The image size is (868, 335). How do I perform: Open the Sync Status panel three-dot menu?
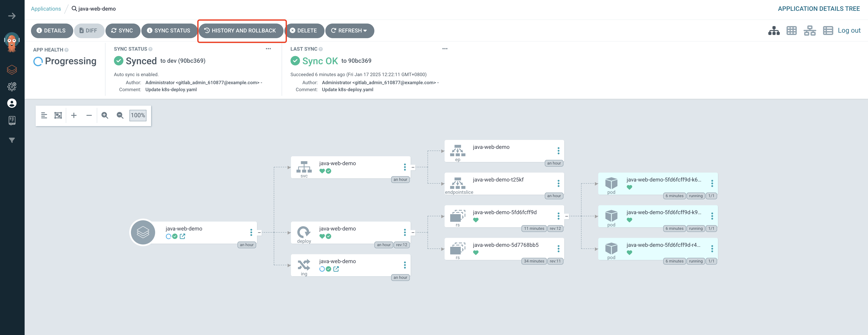(268, 49)
